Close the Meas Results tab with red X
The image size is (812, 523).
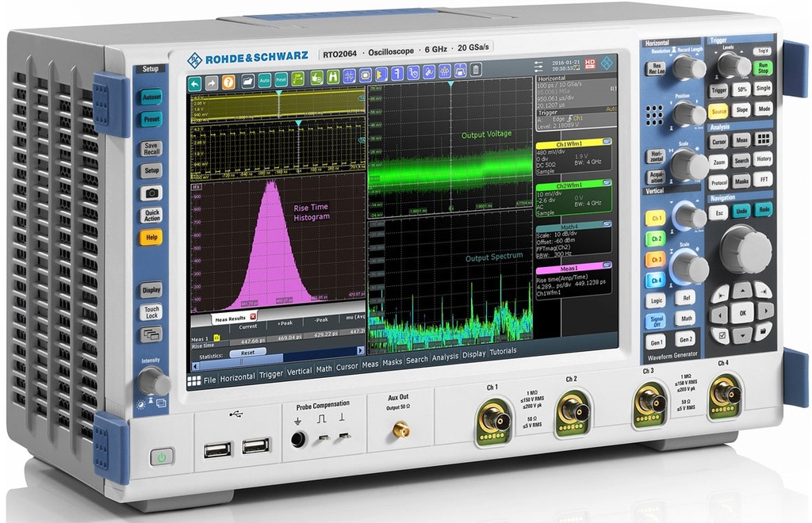[253, 317]
